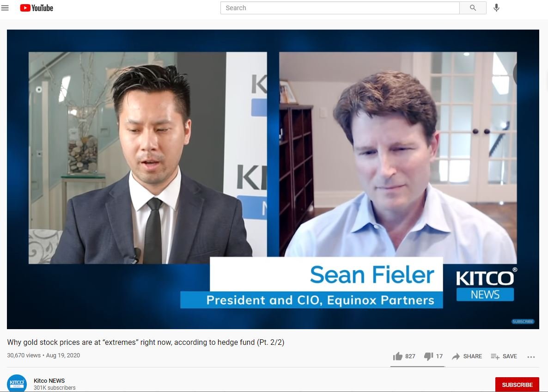The width and height of the screenshot is (548, 392).
Task: Click the search magnifier button
Action: pyautogui.click(x=473, y=8)
